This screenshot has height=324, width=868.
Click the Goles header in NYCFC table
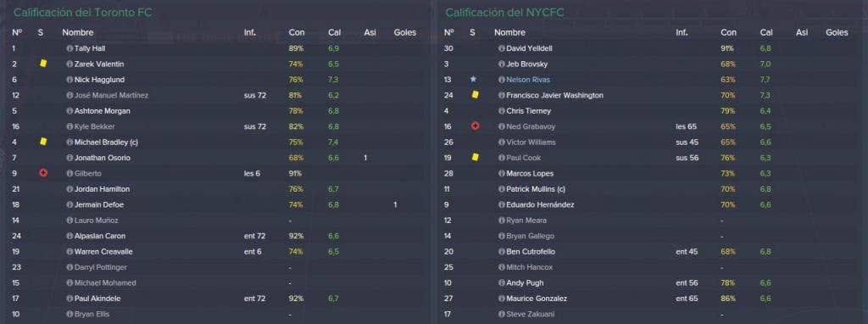pyautogui.click(x=837, y=33)
